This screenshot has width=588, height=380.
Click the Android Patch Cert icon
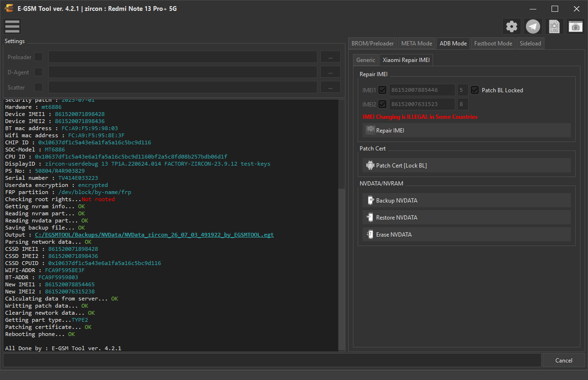coord(370,165)
